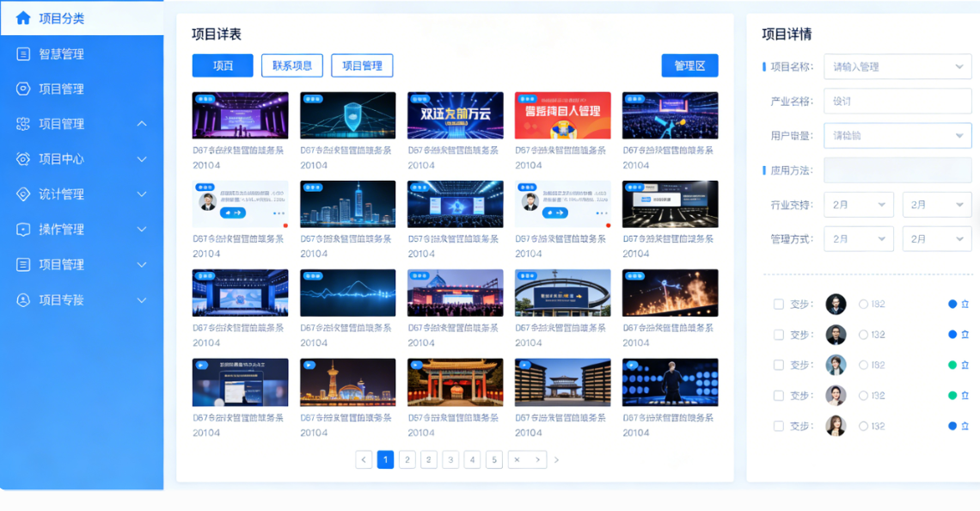The width and height of the screenshot is (980, 511).
Task: Click the avatar of woman with glasses
Action: [836, 395]
